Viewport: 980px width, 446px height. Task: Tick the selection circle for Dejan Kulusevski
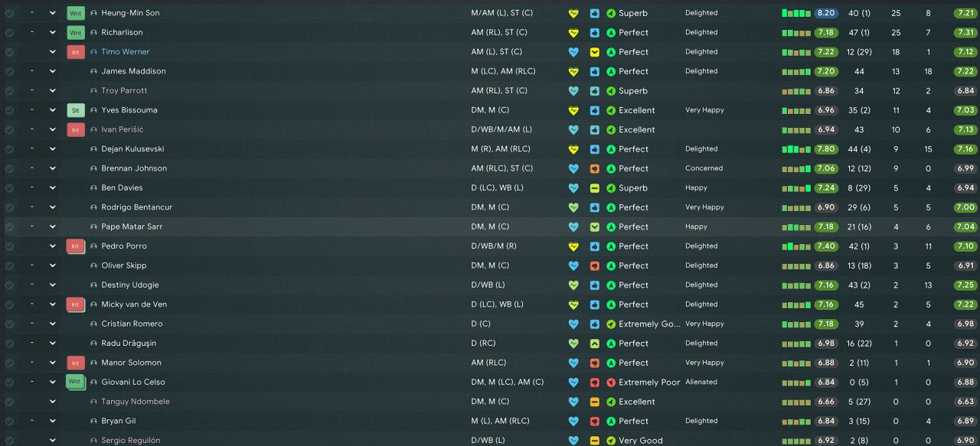click(x=9, y=149)
